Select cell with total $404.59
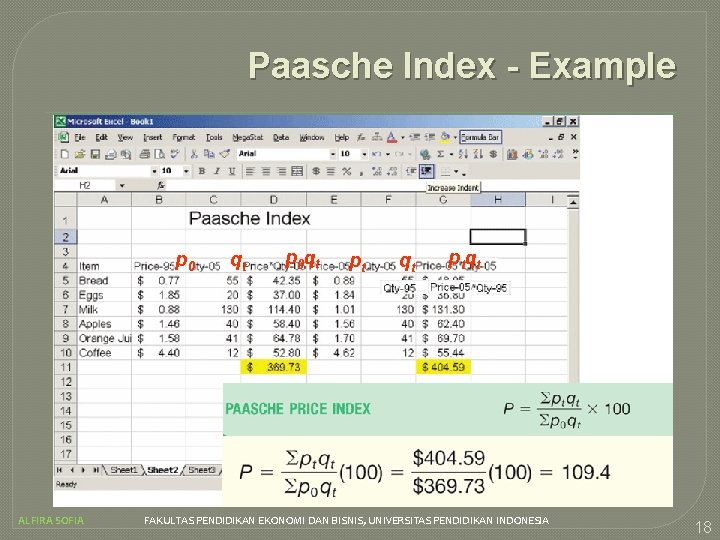 pyautogui.click(x=443, y=367)
